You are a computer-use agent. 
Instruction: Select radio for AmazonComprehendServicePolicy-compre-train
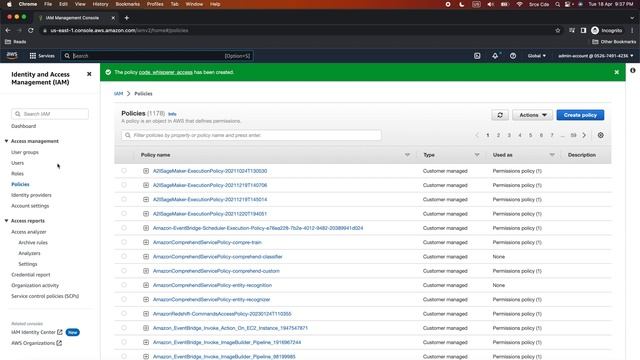(x=124, y=242)
